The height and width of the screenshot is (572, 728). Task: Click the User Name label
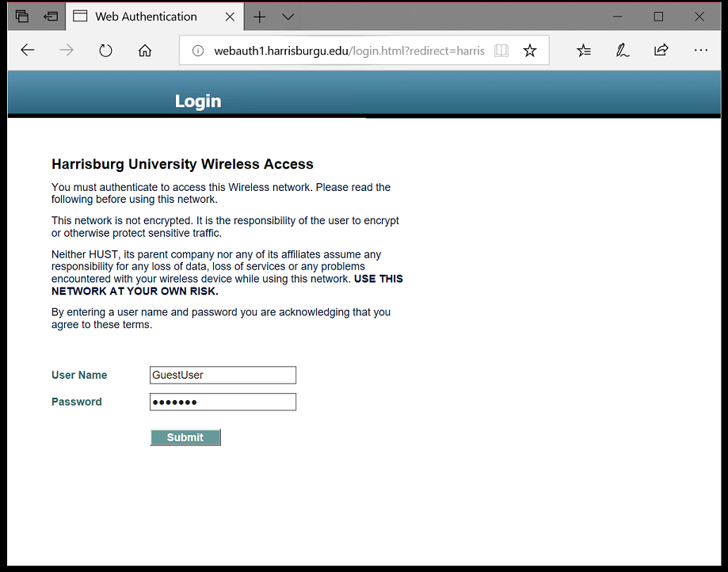pos(79,376)
